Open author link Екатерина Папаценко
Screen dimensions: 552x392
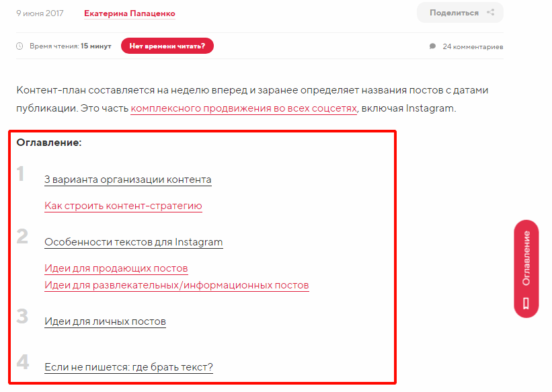click(130, 13)
